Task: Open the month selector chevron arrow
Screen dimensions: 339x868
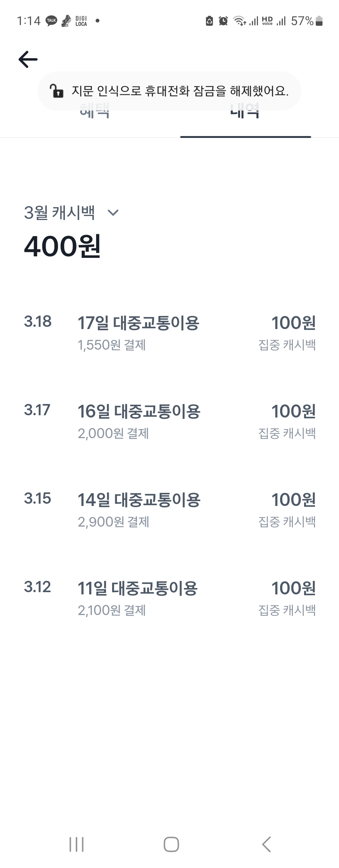Action: [113, 213]
